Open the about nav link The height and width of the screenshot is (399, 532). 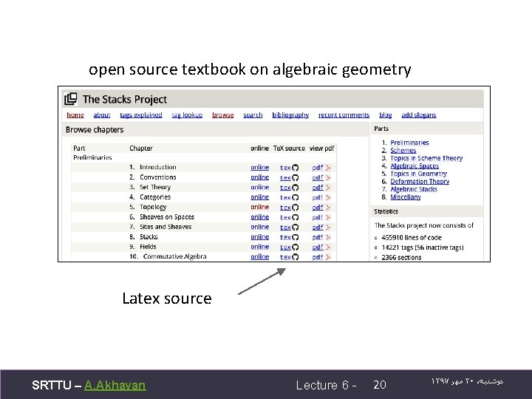pyautogui.click(x=102, y=115)
